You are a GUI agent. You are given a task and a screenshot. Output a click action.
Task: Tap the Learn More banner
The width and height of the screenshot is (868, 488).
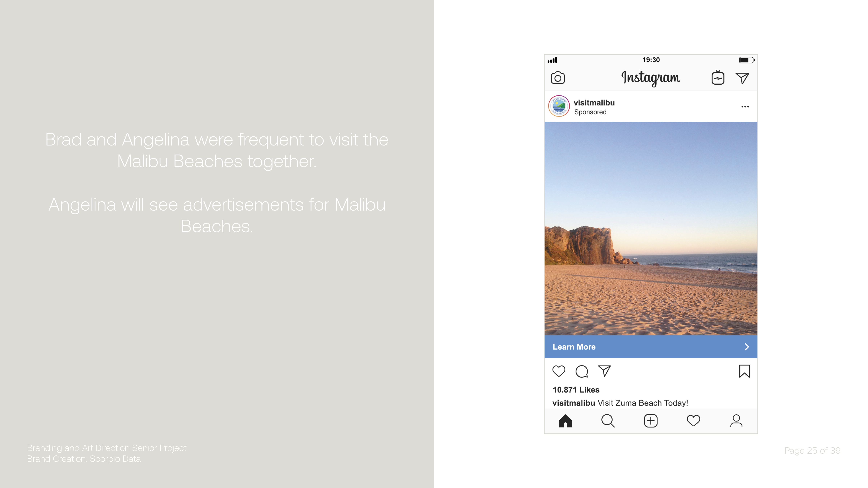coord(651,346)
